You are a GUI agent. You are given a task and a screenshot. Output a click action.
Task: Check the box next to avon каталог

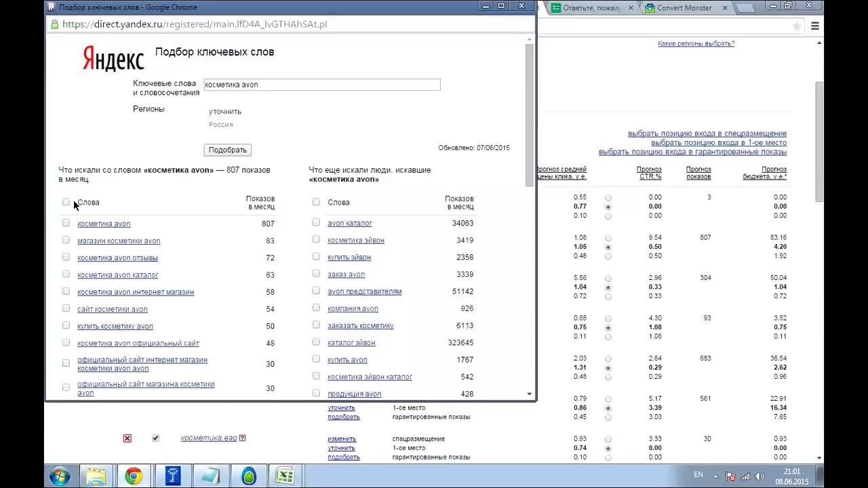click(x=316, y=222)
